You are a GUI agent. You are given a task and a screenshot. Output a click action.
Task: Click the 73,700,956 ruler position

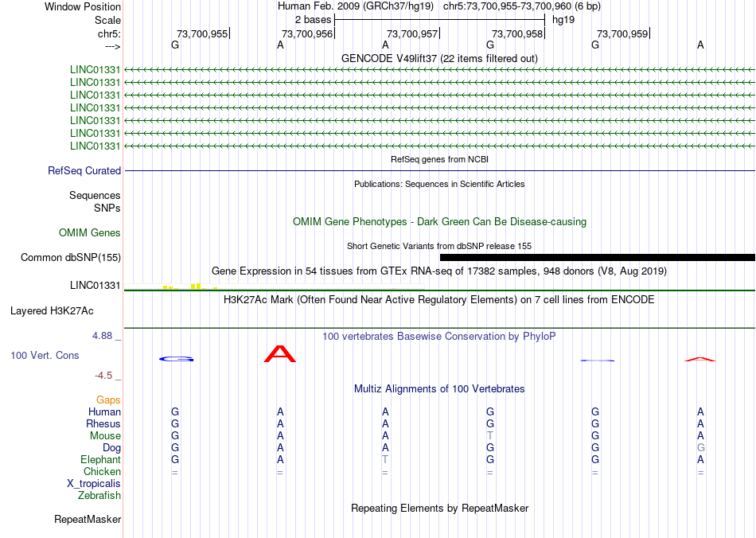click(x=307, y=33)
